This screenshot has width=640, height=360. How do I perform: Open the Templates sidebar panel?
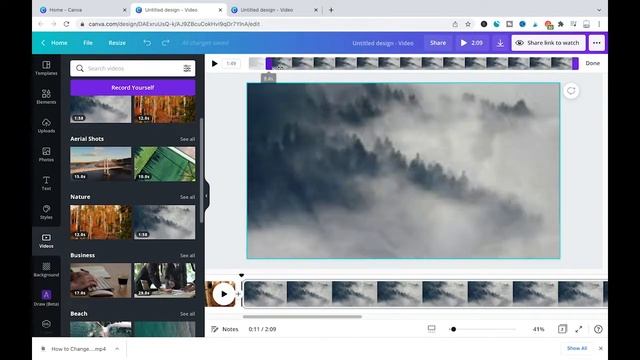pos(46,68)
